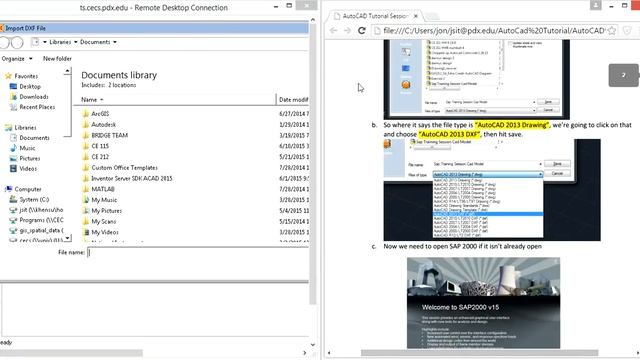The image size is (640, 360).
Task: Select the My Pictures folder
Action: click(x=106, y=211)
